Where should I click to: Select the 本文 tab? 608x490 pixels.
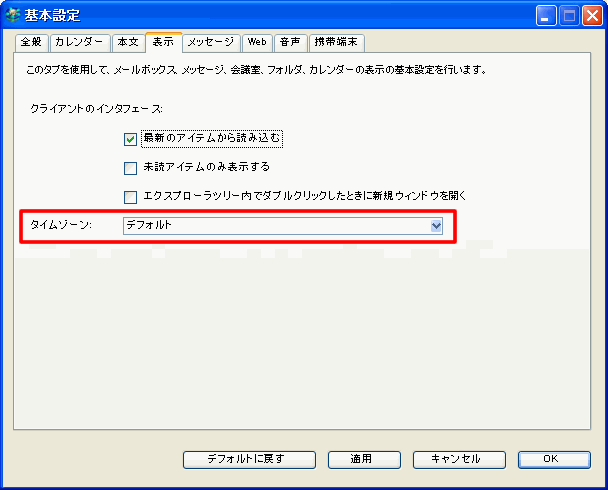[x=127, y=42]
